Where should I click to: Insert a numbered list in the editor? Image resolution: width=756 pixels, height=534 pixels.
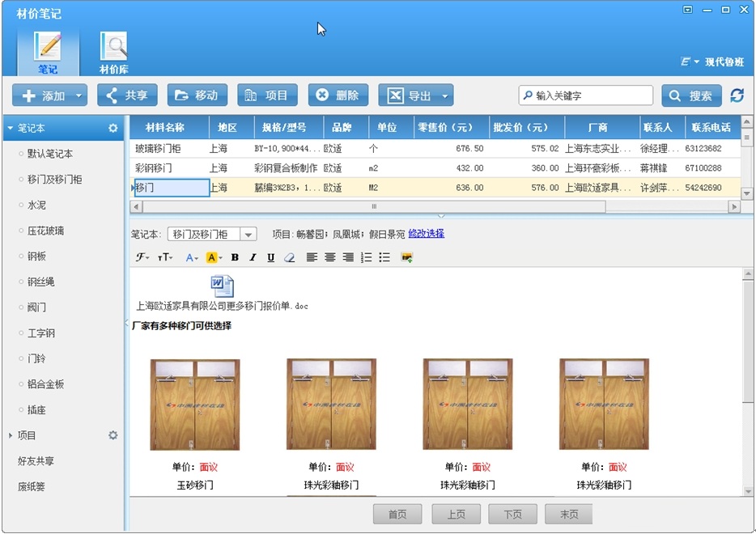(366, 257)
